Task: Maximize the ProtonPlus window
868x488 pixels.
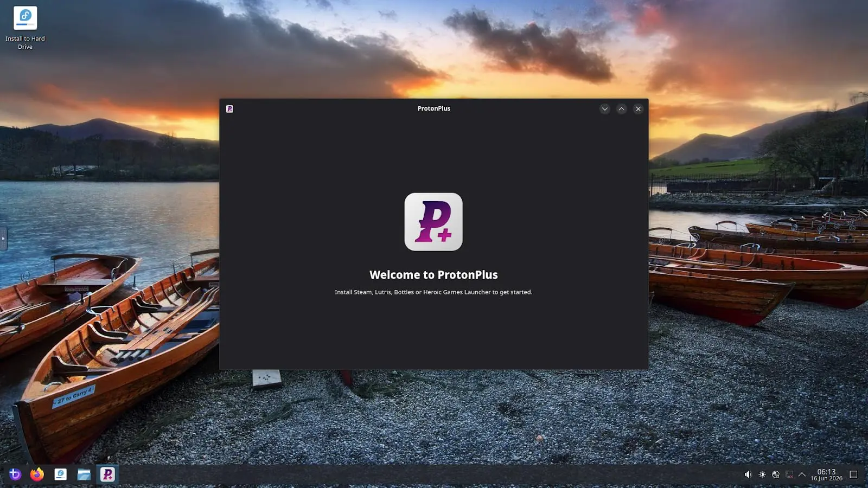Action: 621,109
